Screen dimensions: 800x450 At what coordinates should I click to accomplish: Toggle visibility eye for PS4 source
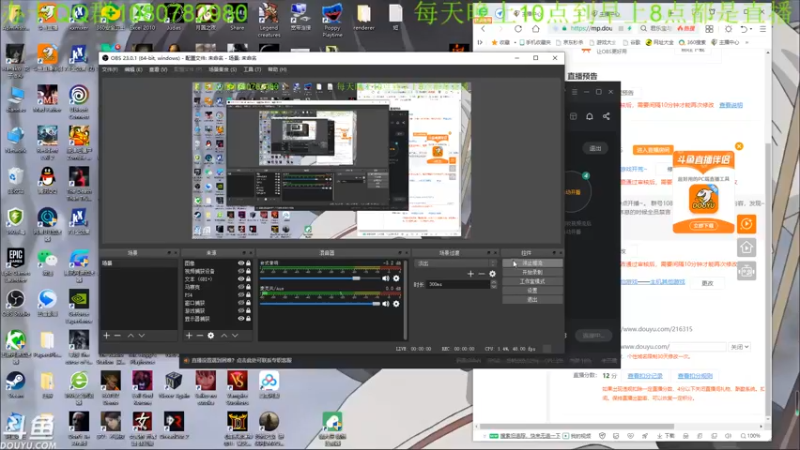pyautogui.click(x=241, y=295)
